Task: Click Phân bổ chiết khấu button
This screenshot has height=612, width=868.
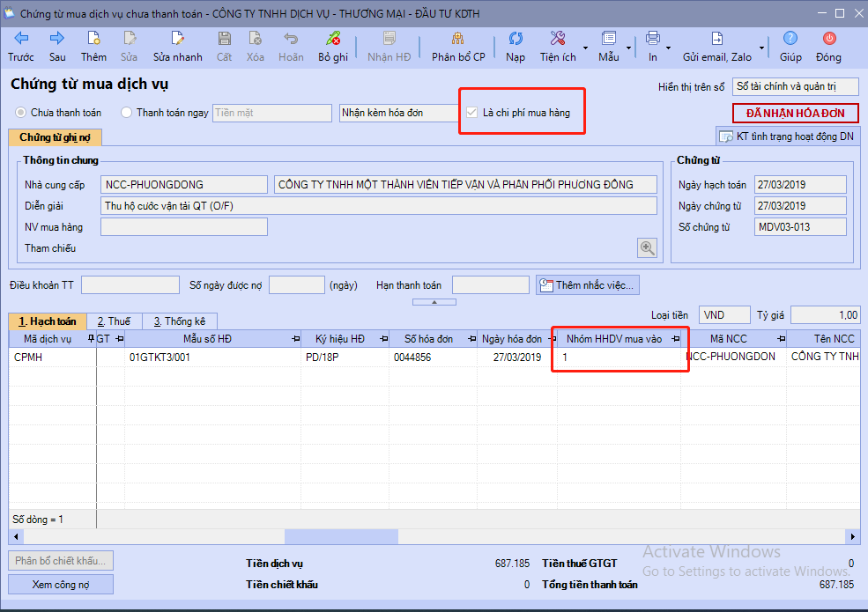Action: click(x=60, y=561)
